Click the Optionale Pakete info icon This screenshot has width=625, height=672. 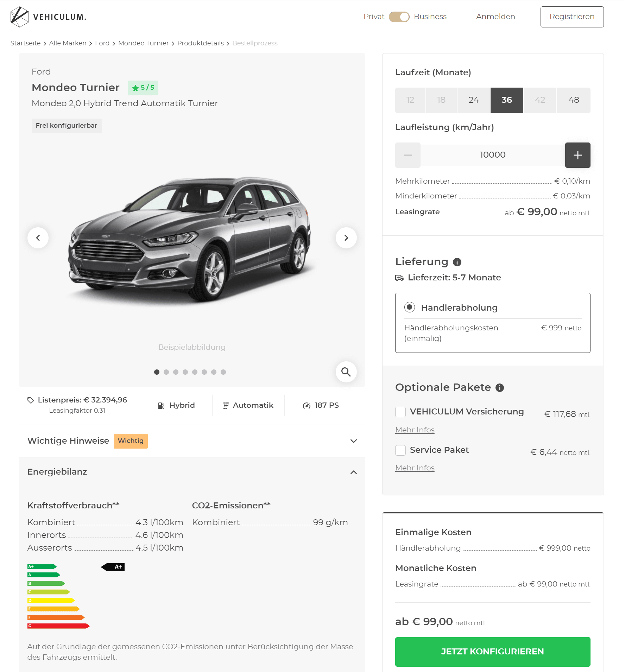click(500, 388)
